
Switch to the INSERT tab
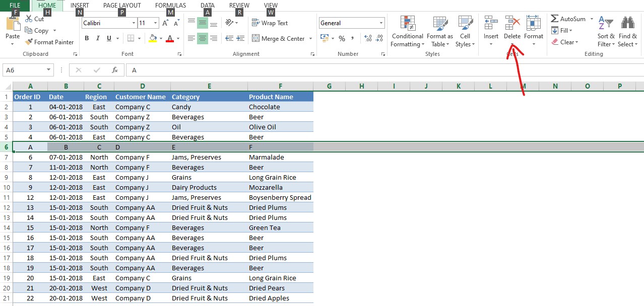(x=80, y=6)
